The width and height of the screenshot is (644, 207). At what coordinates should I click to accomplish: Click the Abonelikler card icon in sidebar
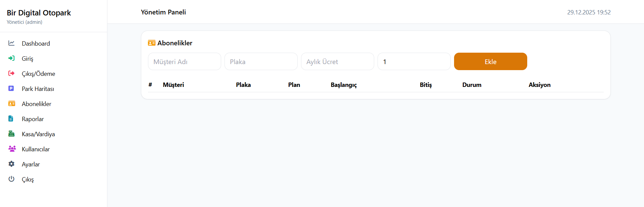tap(11, 104)
